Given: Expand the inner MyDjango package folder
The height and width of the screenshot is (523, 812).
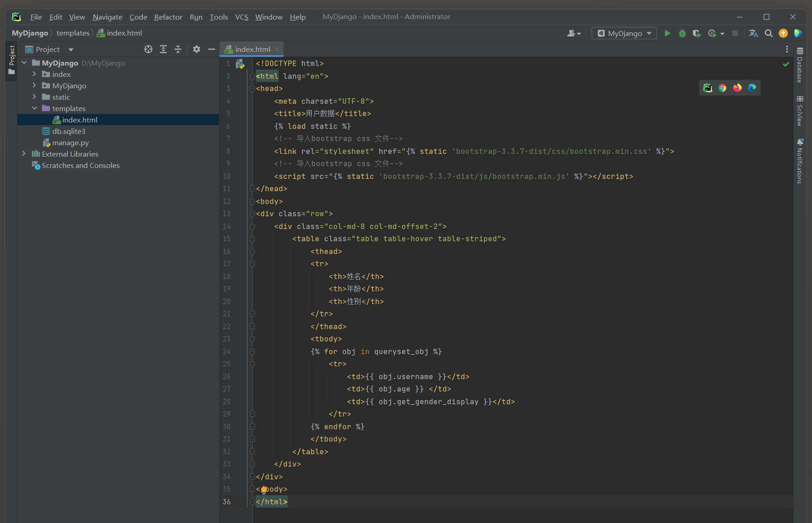Looking at the screenshot, I should pyautogui.click(x=34, y=86).
